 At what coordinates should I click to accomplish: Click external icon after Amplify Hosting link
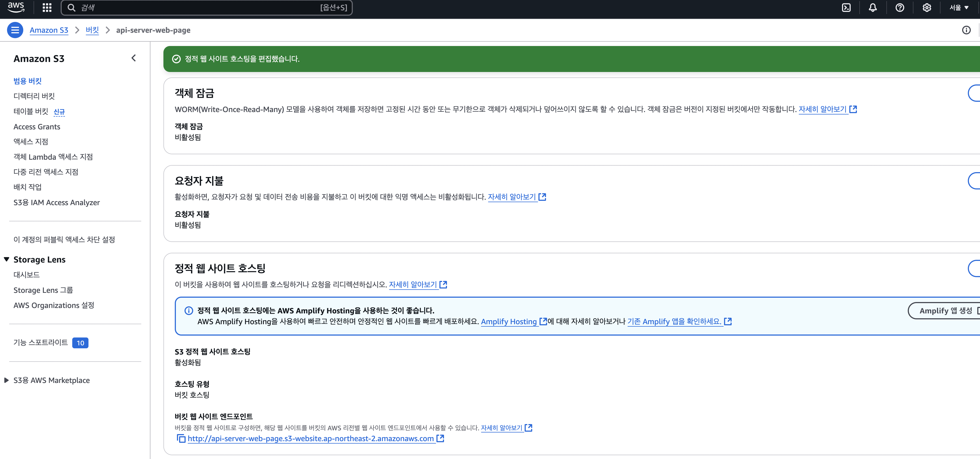(x=543, y=321)
